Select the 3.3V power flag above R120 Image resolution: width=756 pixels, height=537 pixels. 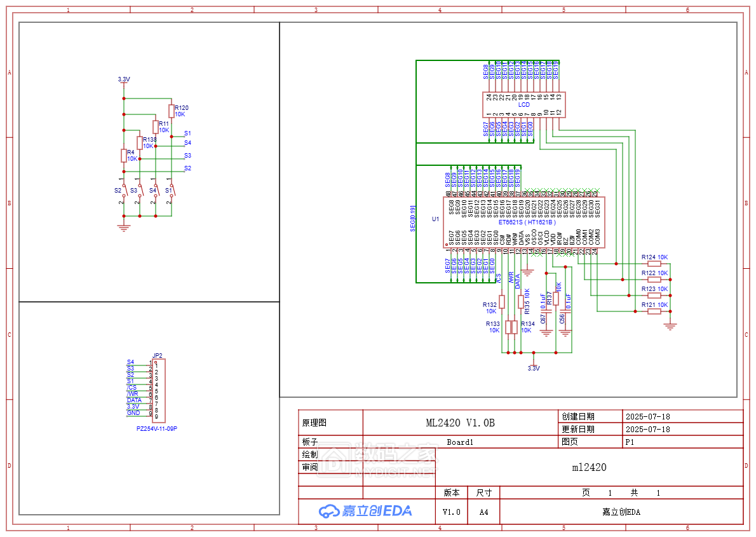123,80
